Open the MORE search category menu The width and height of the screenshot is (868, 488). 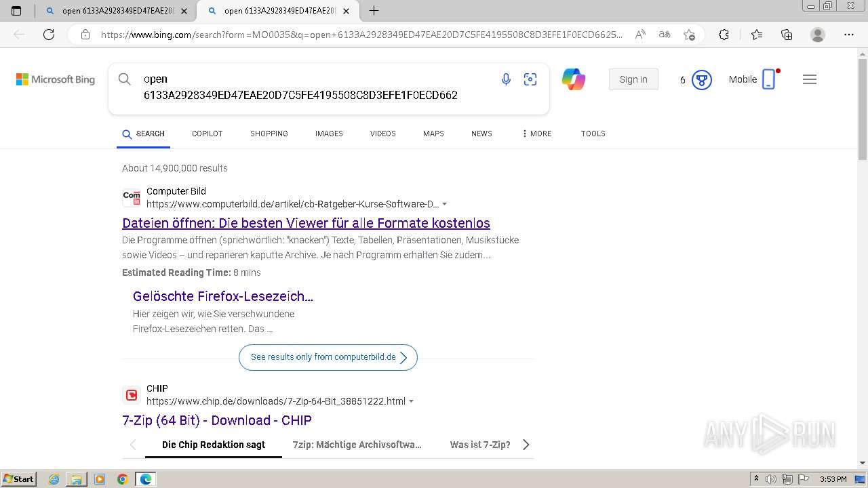point(536,134)
